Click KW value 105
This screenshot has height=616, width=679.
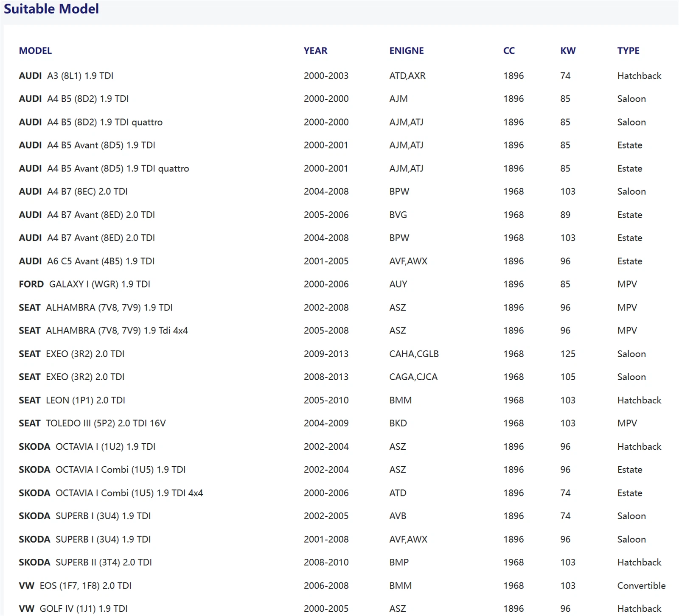tap(568, 377)
